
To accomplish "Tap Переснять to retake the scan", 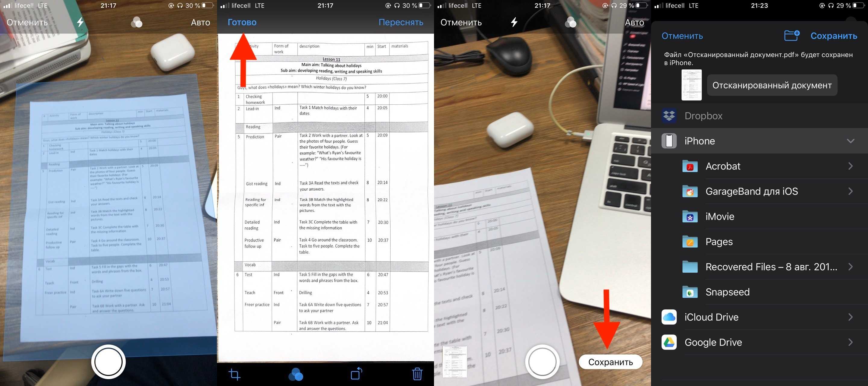I will (401, 22).
